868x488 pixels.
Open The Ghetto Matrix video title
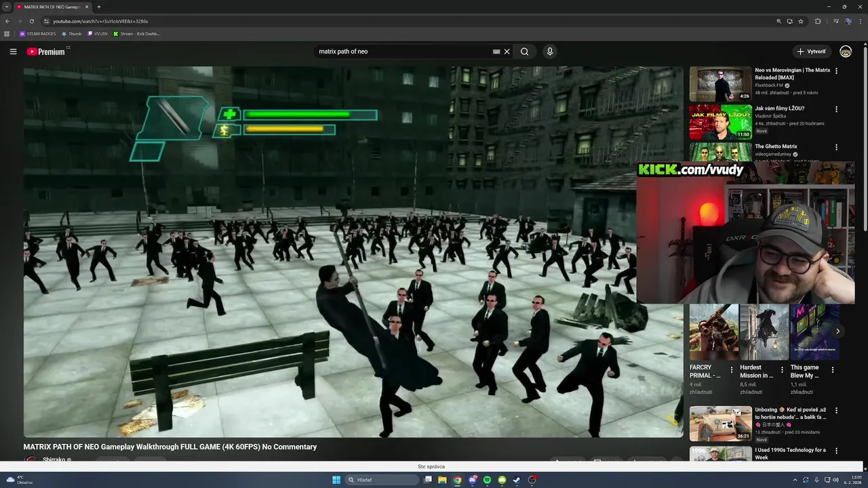point(776,146)
